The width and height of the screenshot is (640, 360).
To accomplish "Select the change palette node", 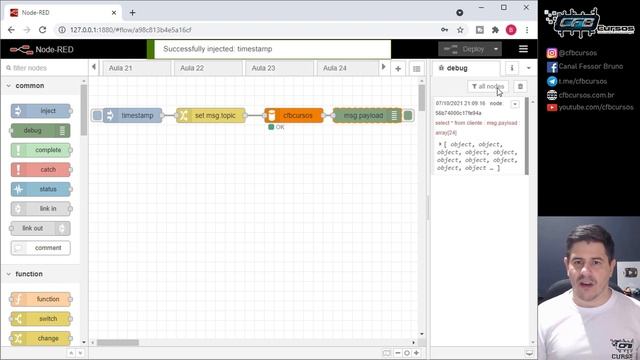I will 41,338.
